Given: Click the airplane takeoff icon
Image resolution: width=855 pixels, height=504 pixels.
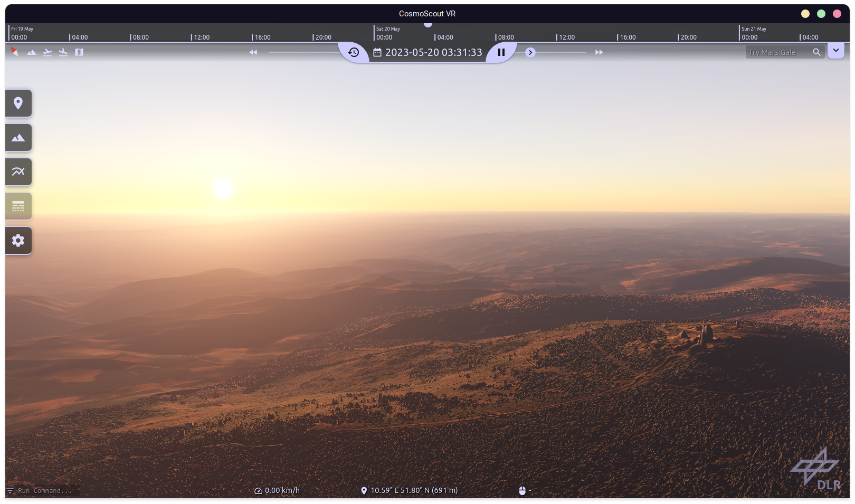Looking at the screenshot, I should click(47, 52).
